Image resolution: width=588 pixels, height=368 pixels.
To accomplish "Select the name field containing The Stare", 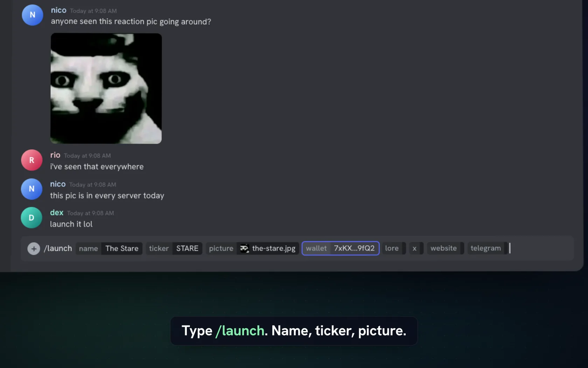I will point(109,248).
